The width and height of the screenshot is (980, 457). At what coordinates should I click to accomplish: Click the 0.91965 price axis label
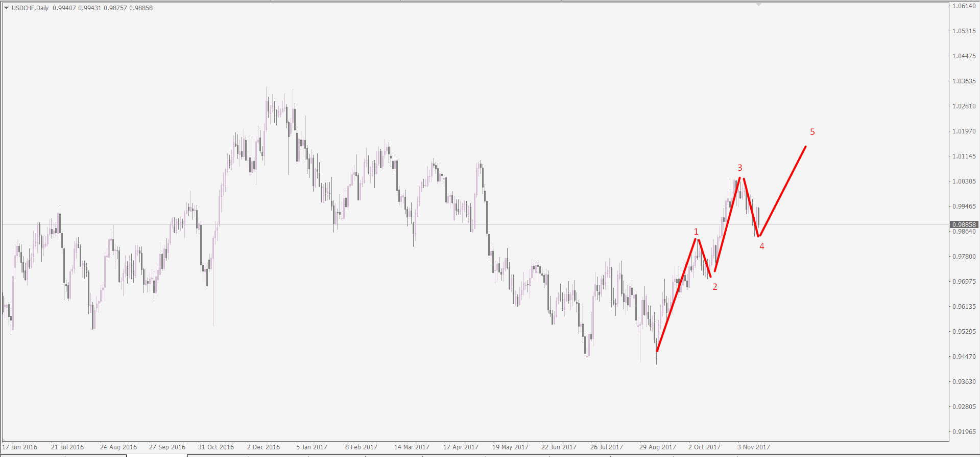(964, 432)
